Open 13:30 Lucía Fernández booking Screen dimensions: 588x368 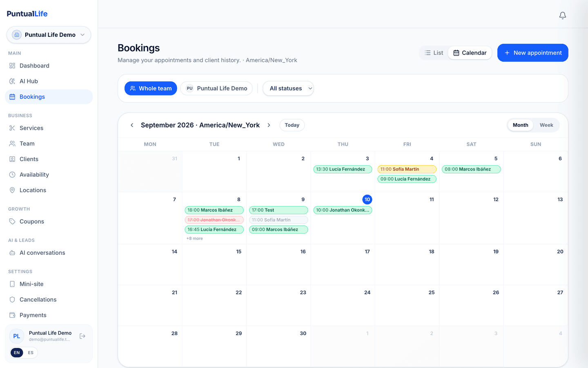pos(343,169)
